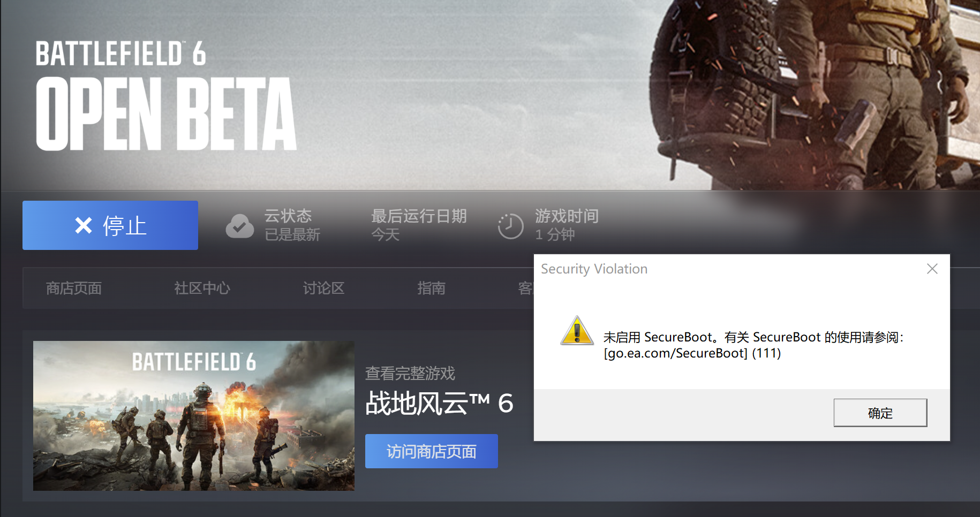Click the 访问商店页面 button
The width and height of the screenshot is (980, 517).
coord(432,451)
